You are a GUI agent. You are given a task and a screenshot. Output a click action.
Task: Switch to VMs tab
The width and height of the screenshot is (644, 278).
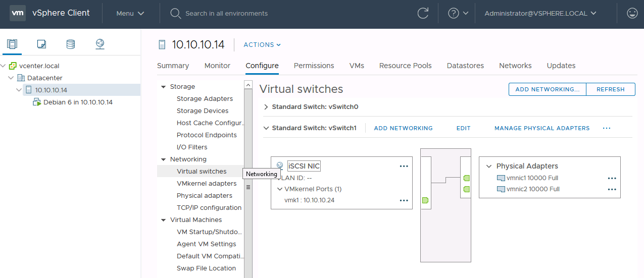click(357, 66)
